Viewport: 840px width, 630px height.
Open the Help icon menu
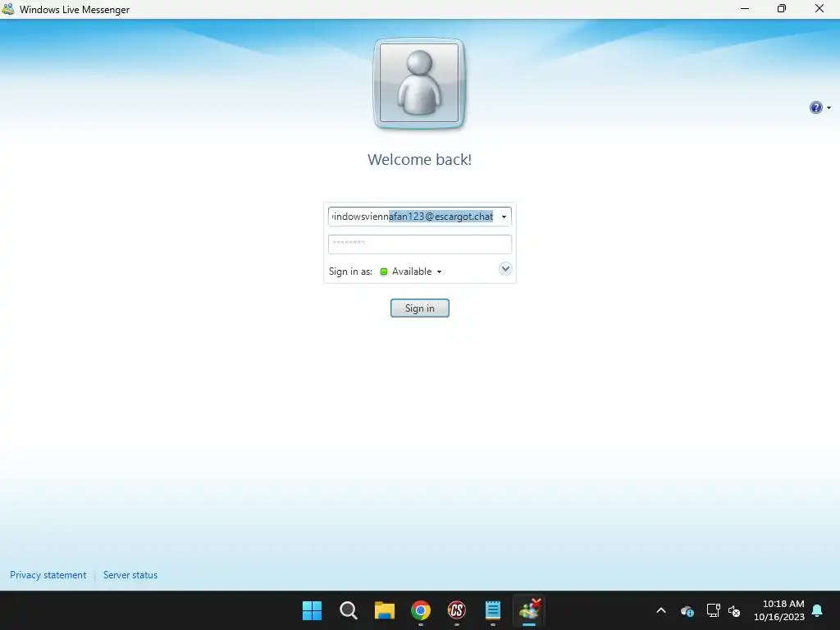[x=815, y=107]
